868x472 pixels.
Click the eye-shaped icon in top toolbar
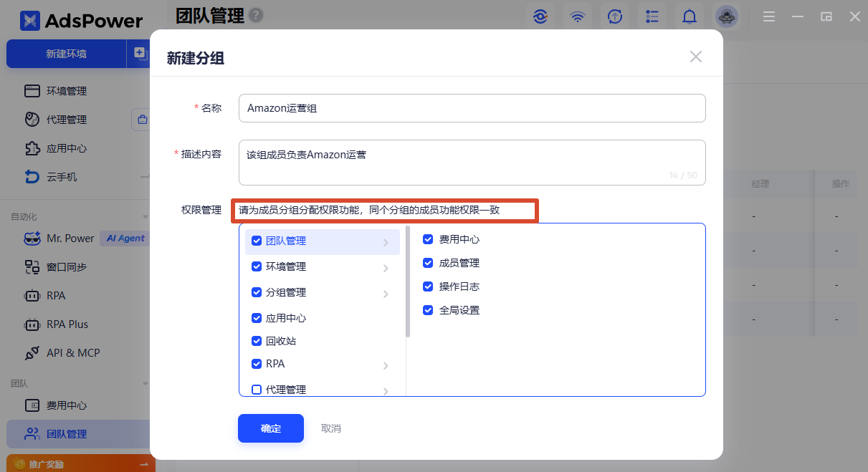[x=540, y=16]
